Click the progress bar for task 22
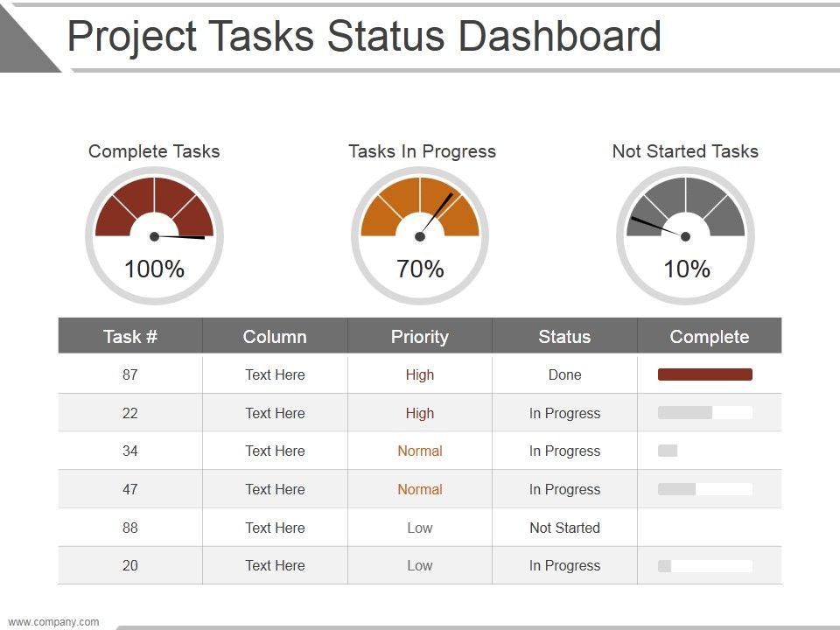The height and width of the screenshot is (630, 840). (705, 413)
